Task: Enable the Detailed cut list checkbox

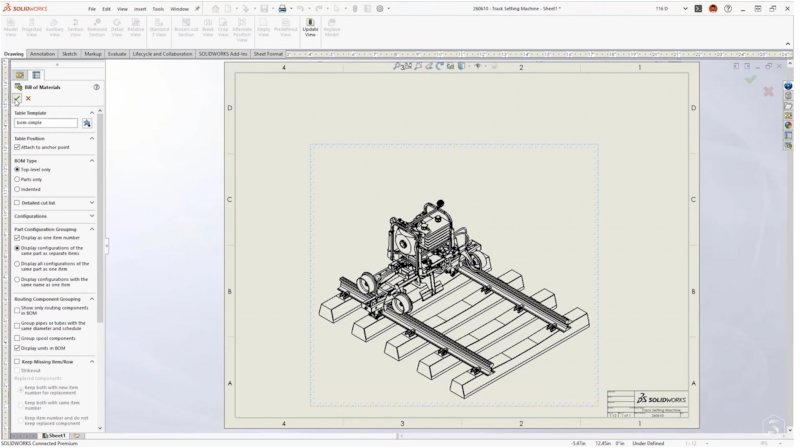Action: point(17,202)
